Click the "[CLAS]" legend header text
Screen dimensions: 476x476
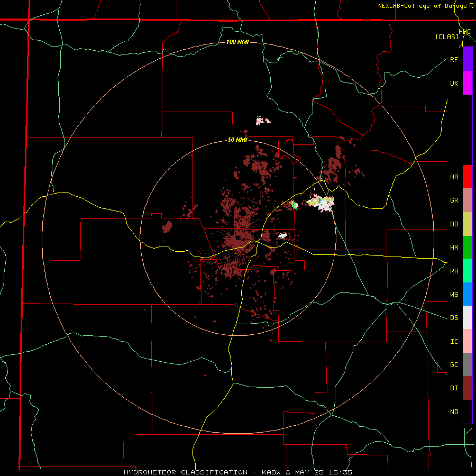coord(447,36)
